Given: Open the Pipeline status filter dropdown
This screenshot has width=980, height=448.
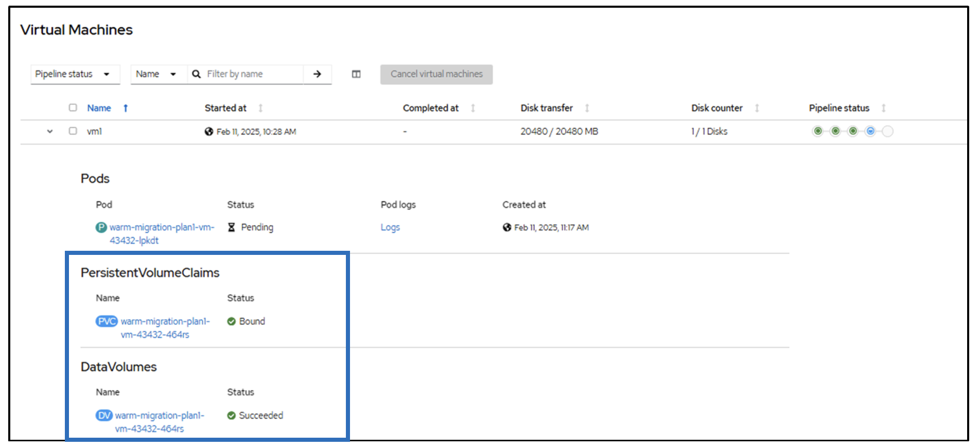Looking at the screenshot, I should tap(75, 74).
